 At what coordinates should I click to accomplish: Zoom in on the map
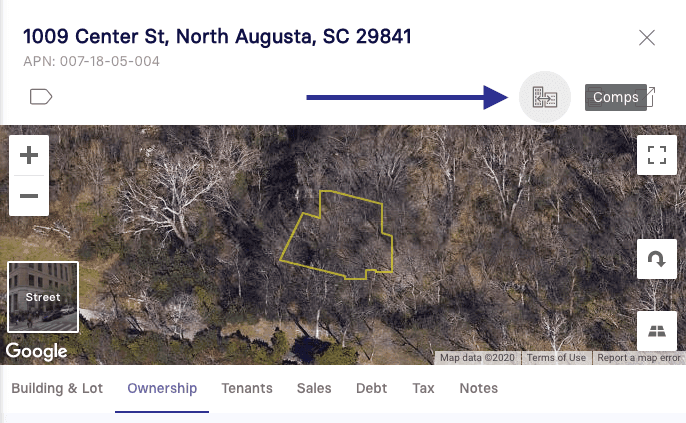click(x=29, y=155)
